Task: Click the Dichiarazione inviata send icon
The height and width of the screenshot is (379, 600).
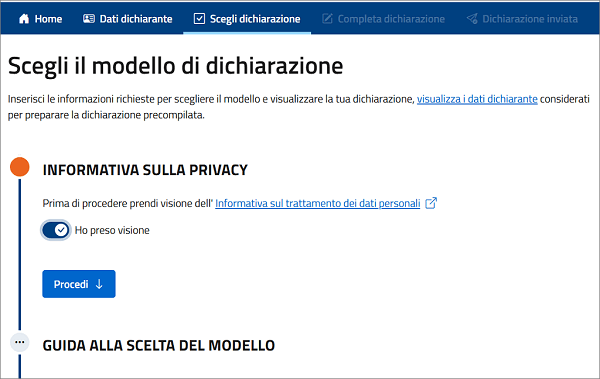Action: [472, 18]
